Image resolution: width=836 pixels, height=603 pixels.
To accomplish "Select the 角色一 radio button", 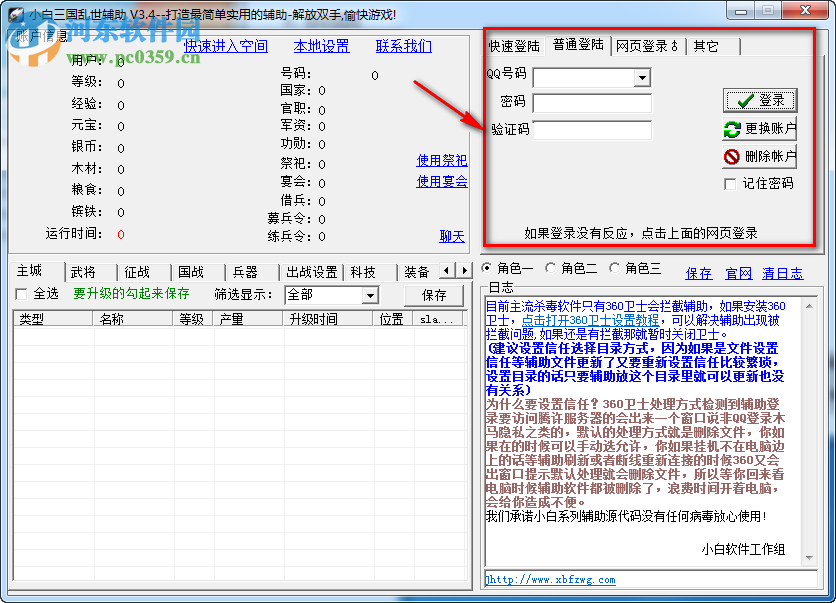I will pyautogui.click(x=486, y=268).
